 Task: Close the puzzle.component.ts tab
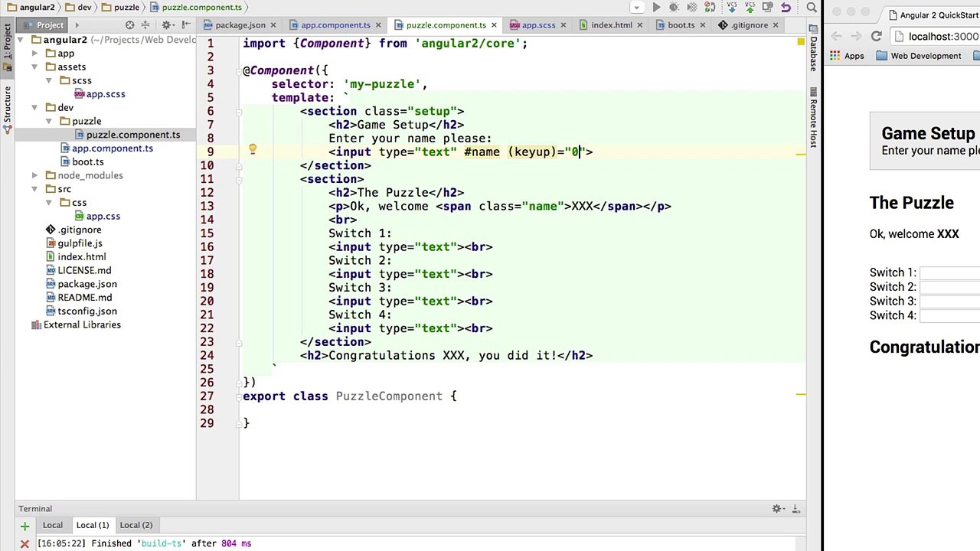494,25
